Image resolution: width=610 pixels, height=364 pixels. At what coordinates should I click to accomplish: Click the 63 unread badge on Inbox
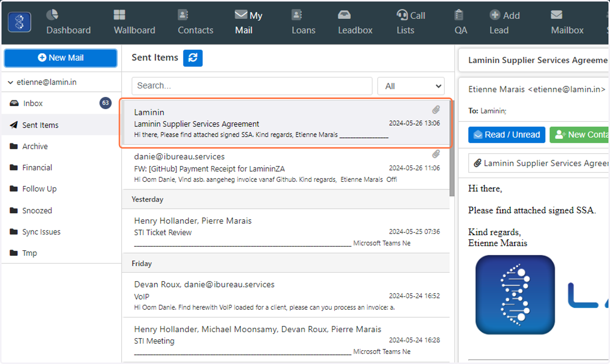tap(105, 103)
